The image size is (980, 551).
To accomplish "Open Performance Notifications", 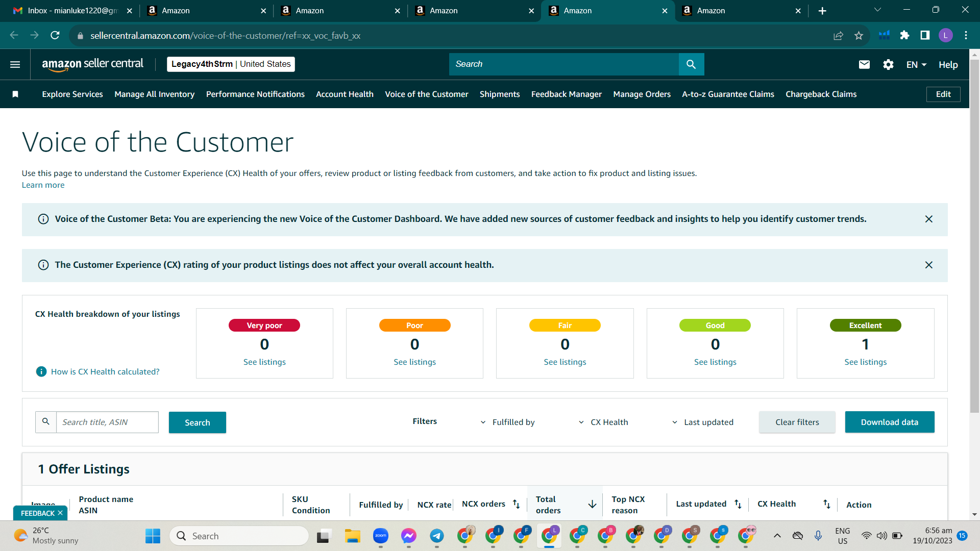I will tap(255, 94).
